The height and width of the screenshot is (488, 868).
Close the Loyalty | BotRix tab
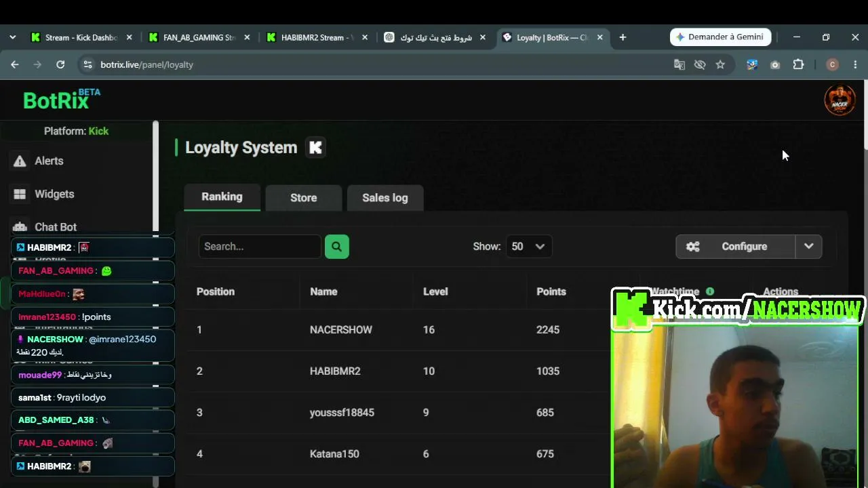point(600,37)
